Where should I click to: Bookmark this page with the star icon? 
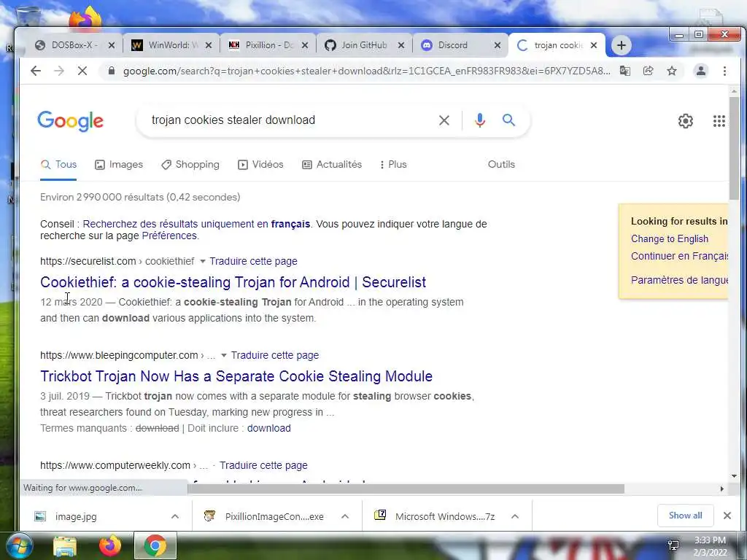672,71
